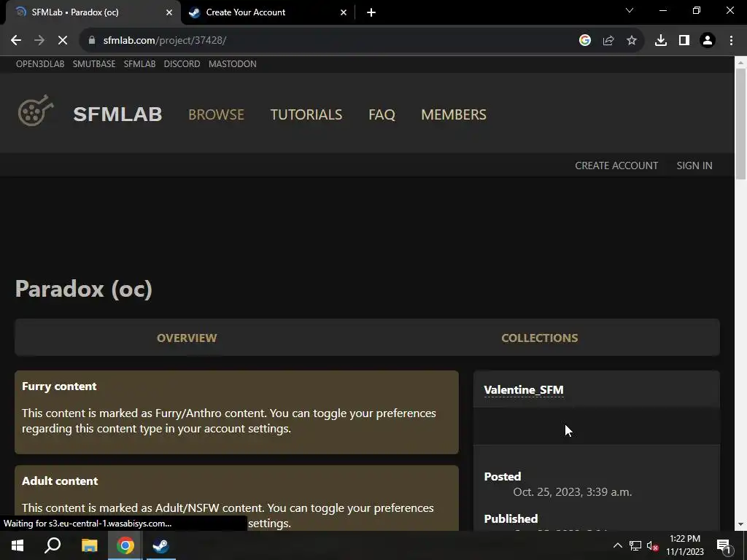Open File Explorer from taskbar
Screen dimensions: 747x560
[x=89, y=545]
